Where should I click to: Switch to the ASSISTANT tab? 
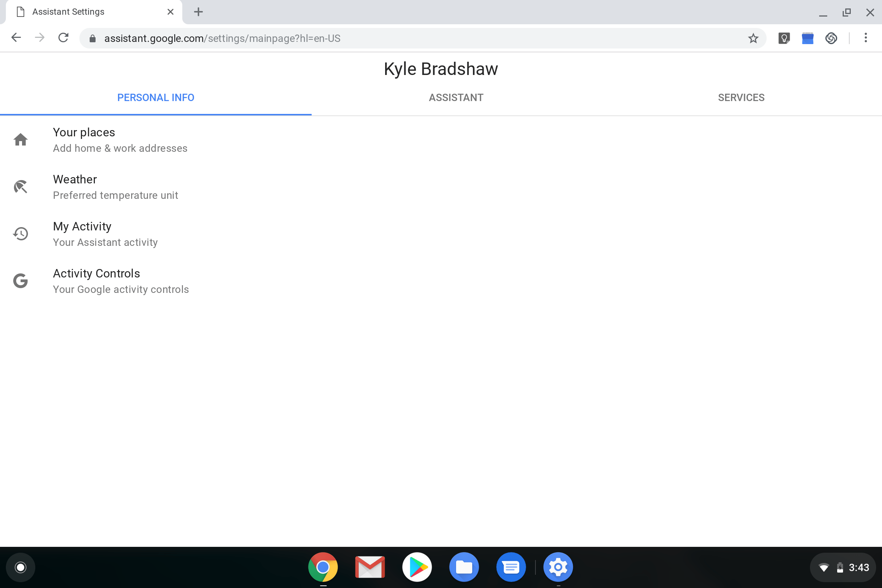point(456,97)
